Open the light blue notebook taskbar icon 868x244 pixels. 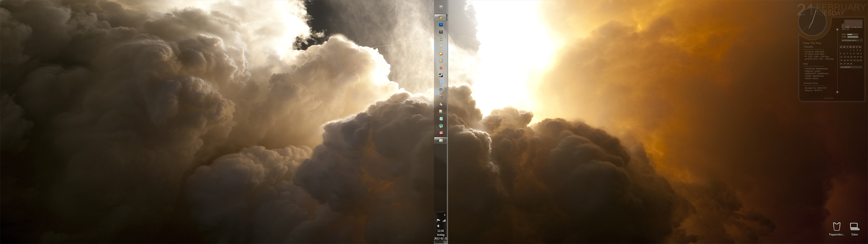tap(441, 119)
